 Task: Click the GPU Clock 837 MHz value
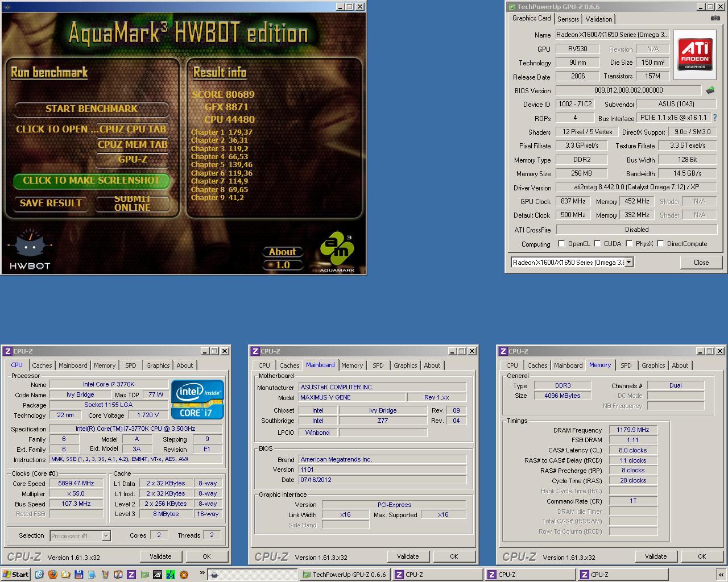click(x=573, y=201)
